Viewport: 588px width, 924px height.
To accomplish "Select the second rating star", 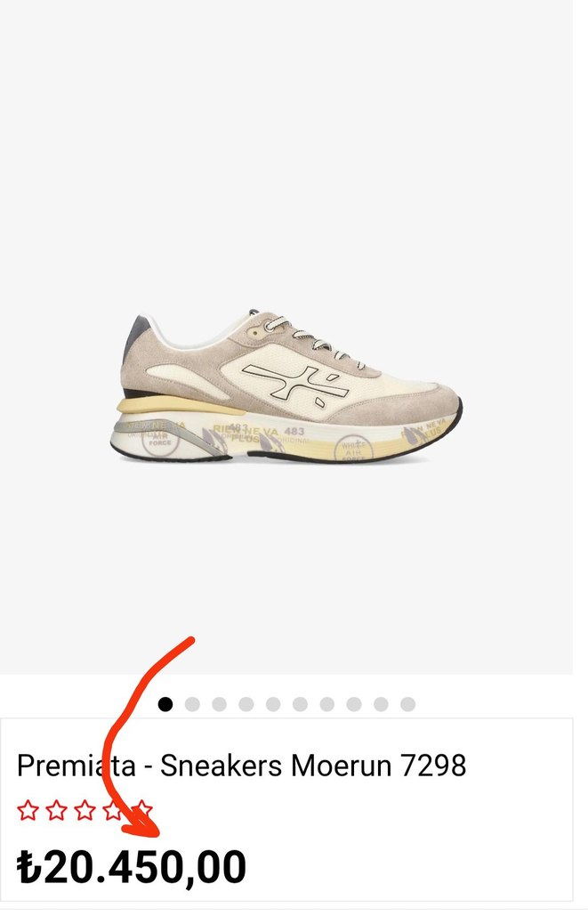I will [x=57, y=810].
